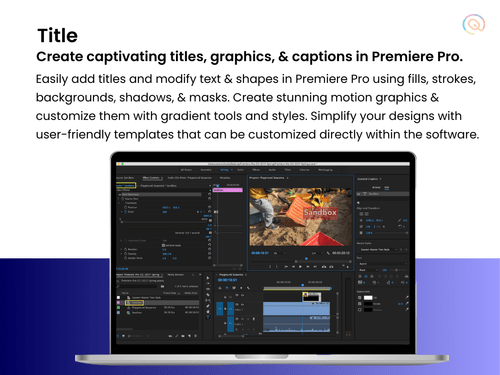Click the Clear trash icon in Project panel
Image resolution: width=500 pixels, height=375 pixels.
(196, 336)
